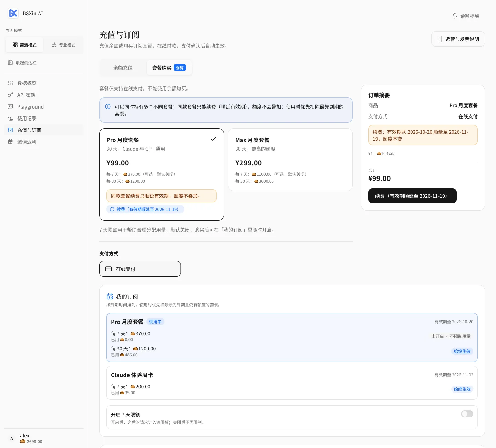Click the 有效期至 2026-10-20 text

point(454,322)
